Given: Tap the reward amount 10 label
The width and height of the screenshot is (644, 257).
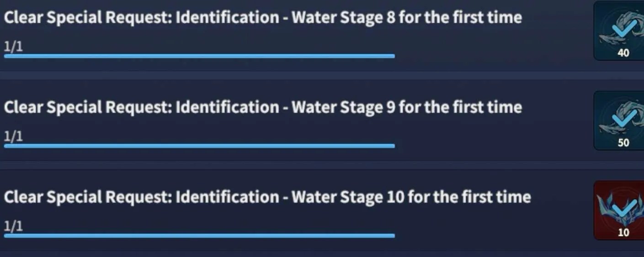Looking at the screenshot, I should pyautogui.click(x=623, y=232).
